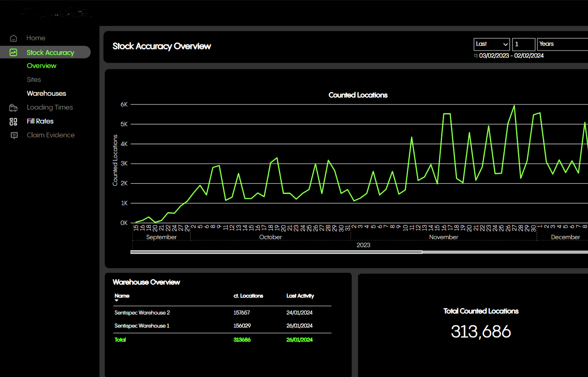
Task: Click the Stock Accuracy chart icon
Action: [x=13, y=52]
